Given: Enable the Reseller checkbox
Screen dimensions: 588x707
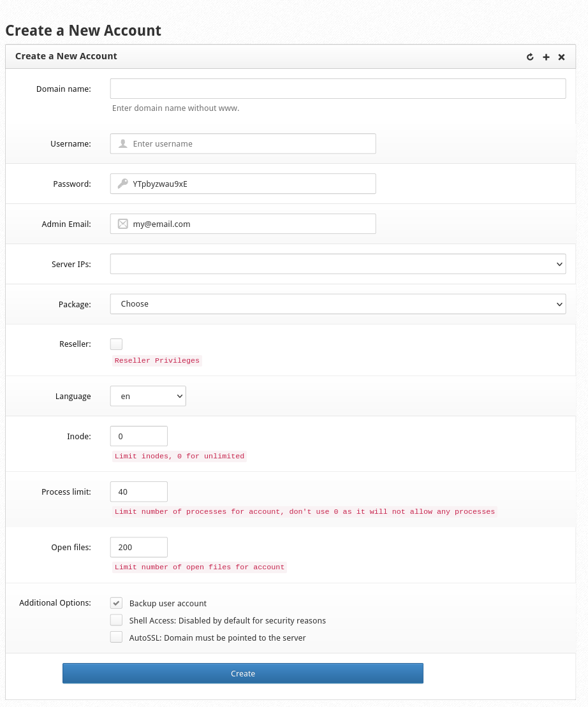Looking at the screenshot, I should coord(116,344).
